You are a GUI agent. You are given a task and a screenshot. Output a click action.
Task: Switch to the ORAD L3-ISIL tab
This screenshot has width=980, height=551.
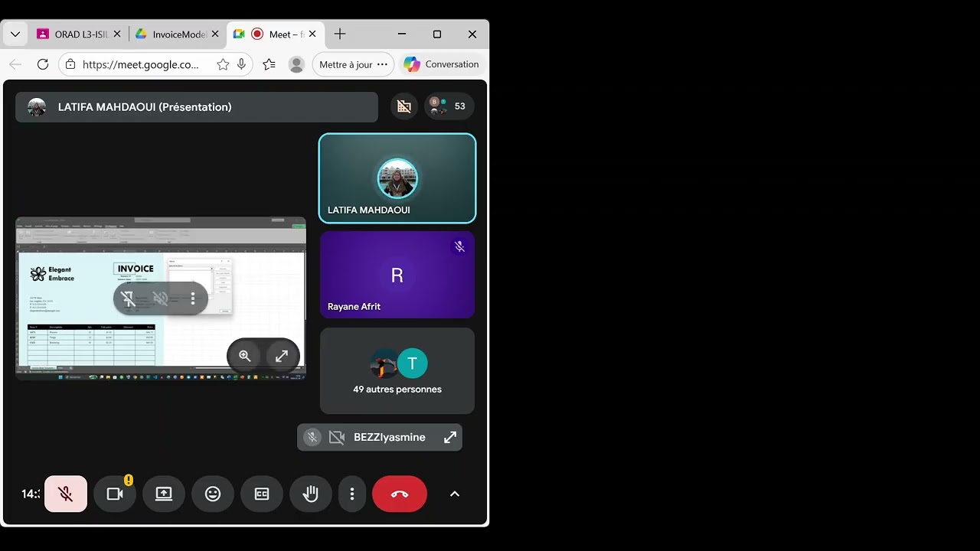[73, 34]
